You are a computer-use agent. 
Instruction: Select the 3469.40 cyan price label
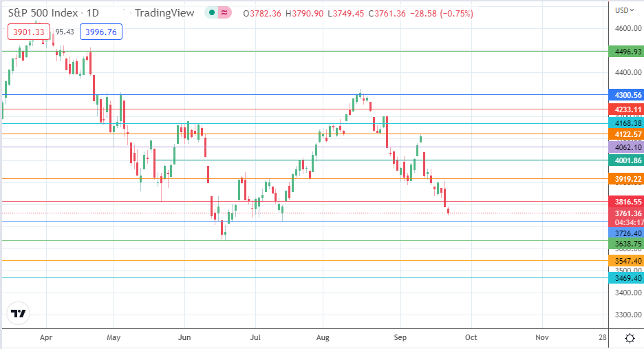[626, 278]
